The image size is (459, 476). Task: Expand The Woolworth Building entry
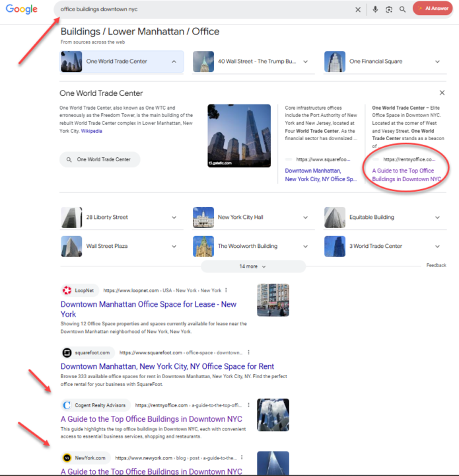pos(306,246)
